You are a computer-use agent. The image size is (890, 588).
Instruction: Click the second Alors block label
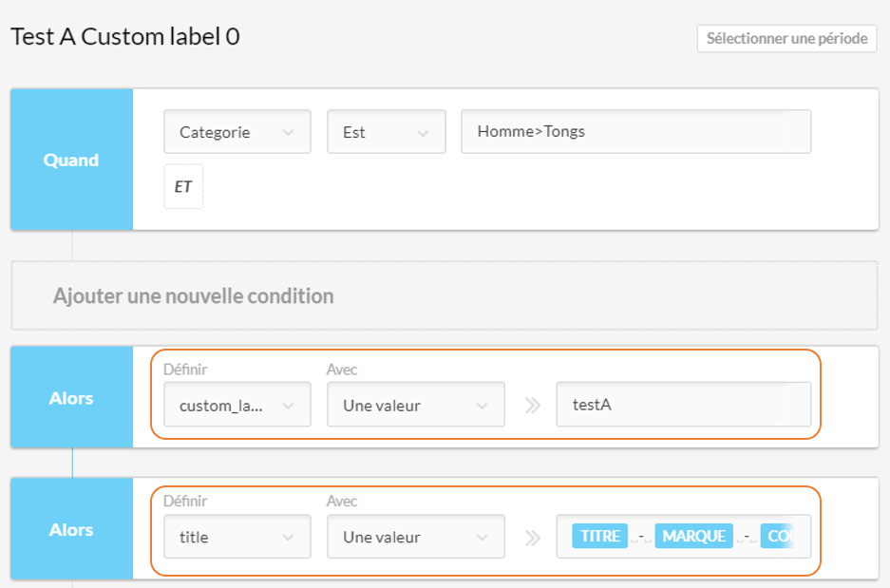[x=71, y=529]
